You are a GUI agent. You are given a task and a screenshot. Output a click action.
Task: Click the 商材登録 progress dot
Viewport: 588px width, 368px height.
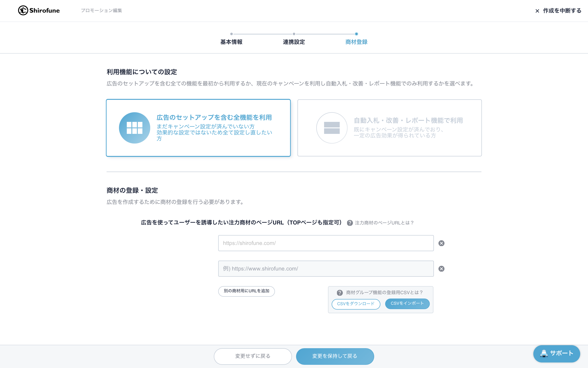[x=356, y=34]
